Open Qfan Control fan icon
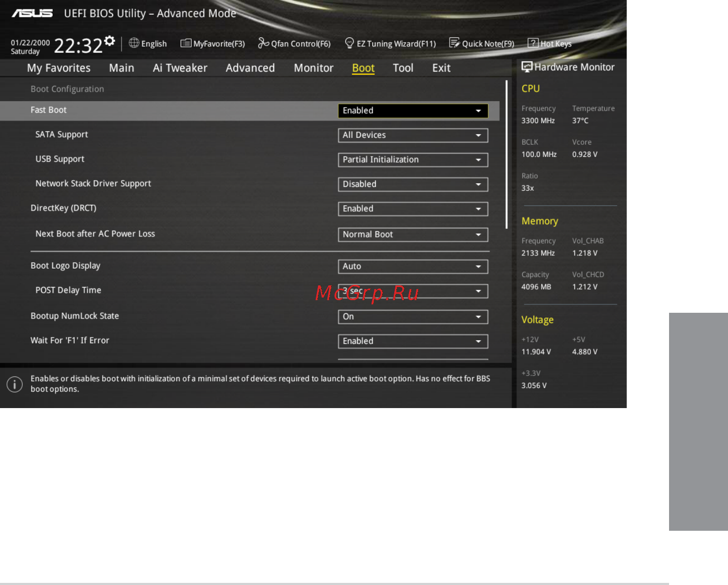The width and height of the screenshot is (728, 585). pyautogui.click(x=263, y=43)
